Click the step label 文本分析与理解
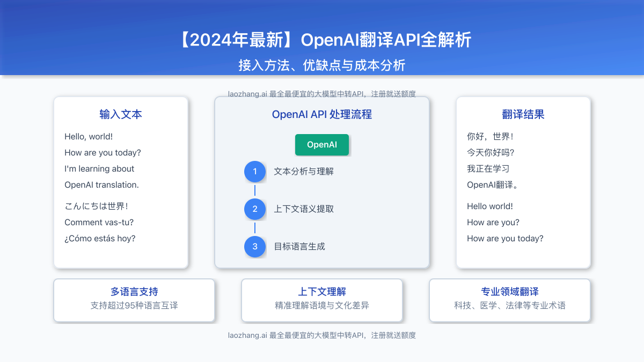This screenshot has height=362, width=644. tap(304, 172)
